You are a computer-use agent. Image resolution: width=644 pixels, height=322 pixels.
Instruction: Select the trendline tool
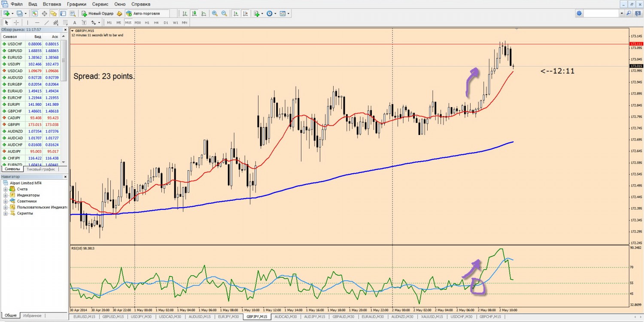point(46,22)
